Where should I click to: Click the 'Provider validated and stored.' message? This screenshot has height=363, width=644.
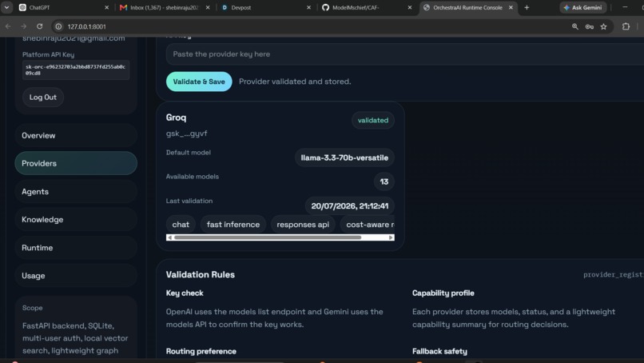pos(295,82)
